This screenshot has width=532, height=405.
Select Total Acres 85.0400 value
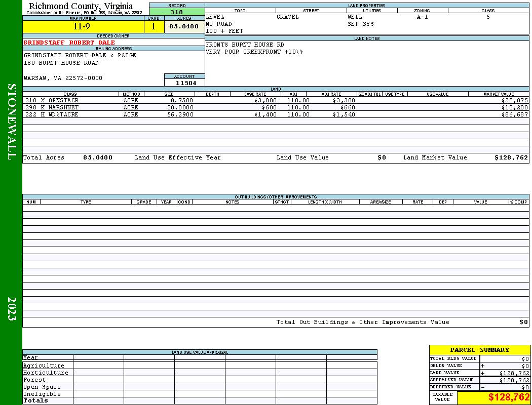pyautogui.click(x=98, y=157)
